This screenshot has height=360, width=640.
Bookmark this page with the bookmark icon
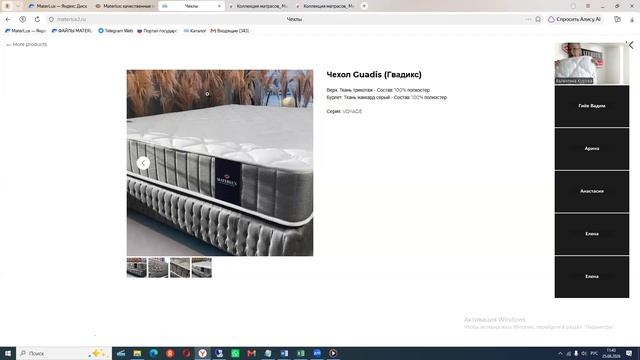click(538, 19)
